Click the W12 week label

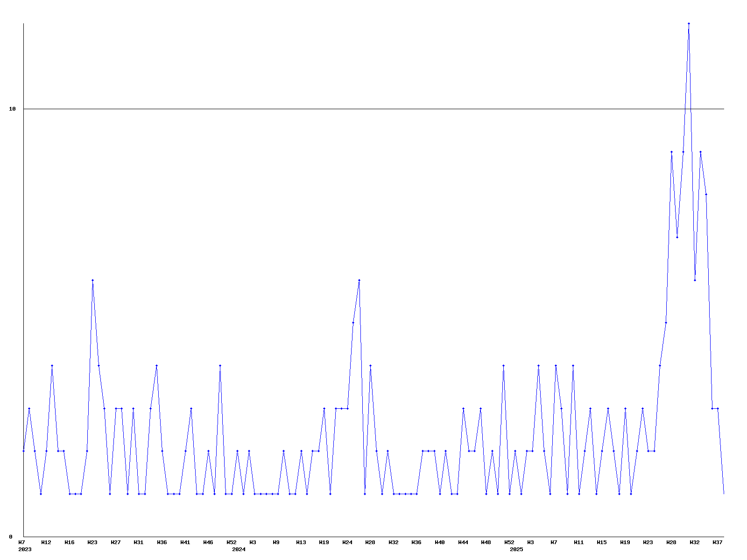pyautogui.click(x=46, y=542)
